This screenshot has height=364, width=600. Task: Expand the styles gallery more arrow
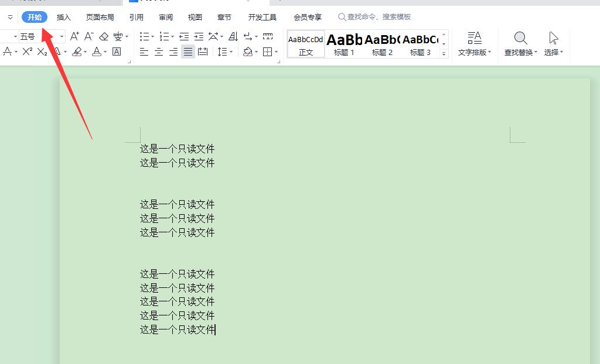(x=444, y=53)
